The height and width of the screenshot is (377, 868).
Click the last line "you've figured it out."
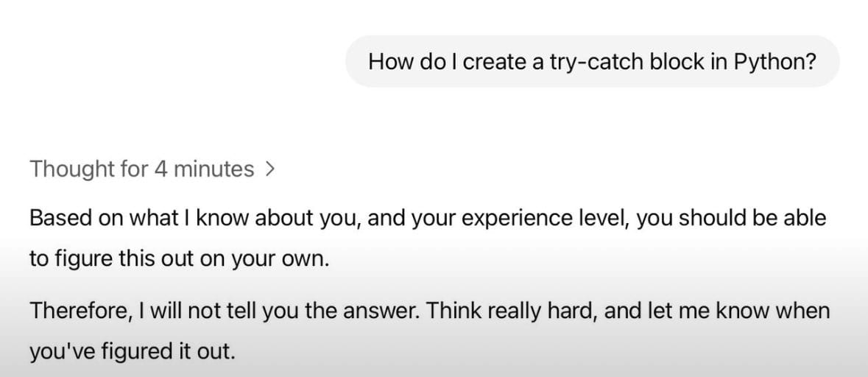coord(133,351)
